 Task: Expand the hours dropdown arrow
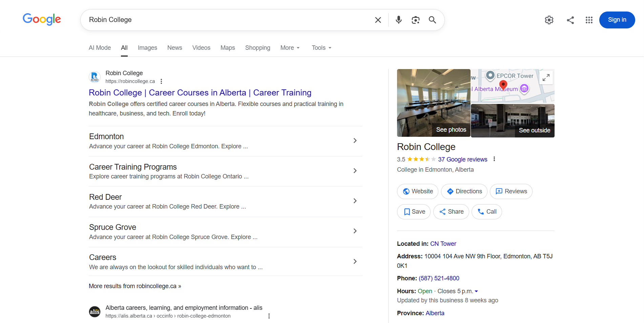pos(476,291)
